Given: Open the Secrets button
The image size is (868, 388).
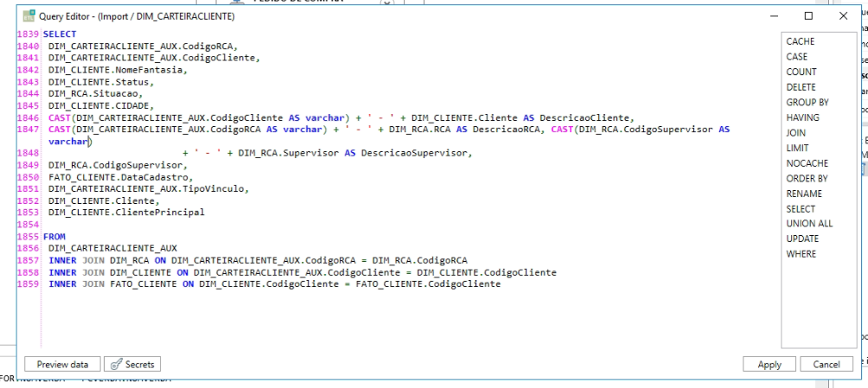Looking at the screenshot, I should (132, 364).
